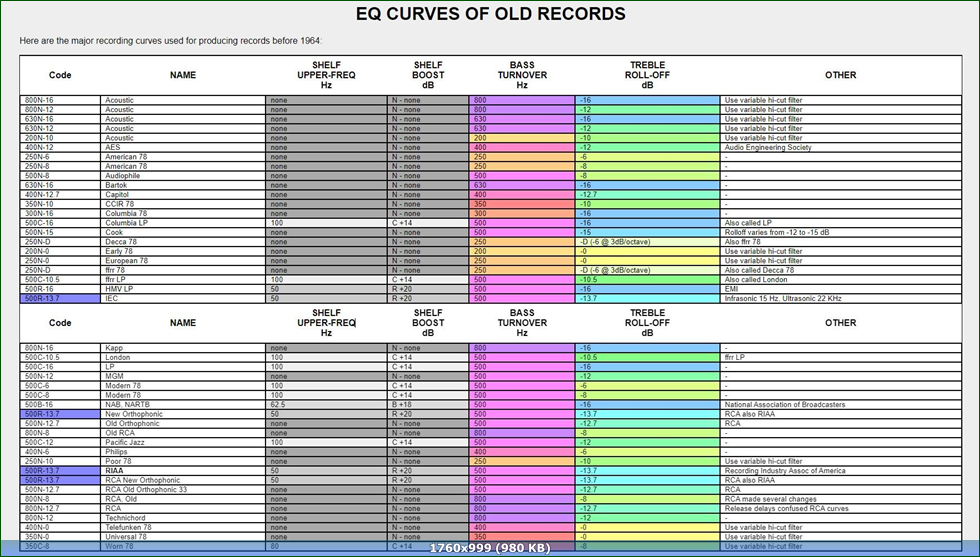Click the "350N-10" code cell

pyautogui.click(x=60, y=204)
